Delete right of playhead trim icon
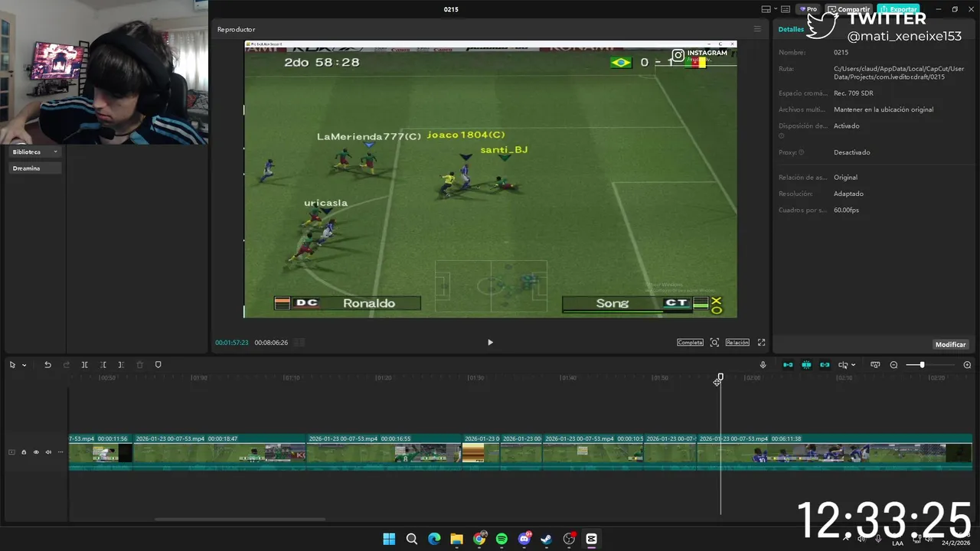Image resolution: width=980 pixels, height=551 pixels. tap(121, 365)
